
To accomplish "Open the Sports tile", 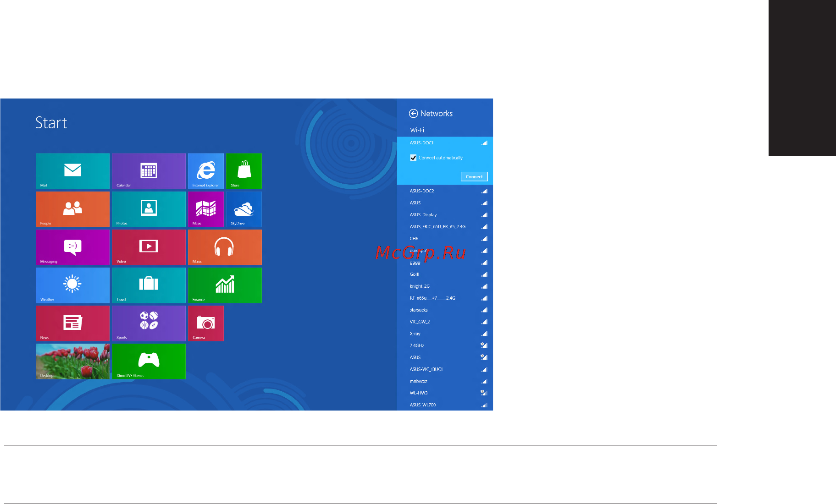I will click(149, 323).
